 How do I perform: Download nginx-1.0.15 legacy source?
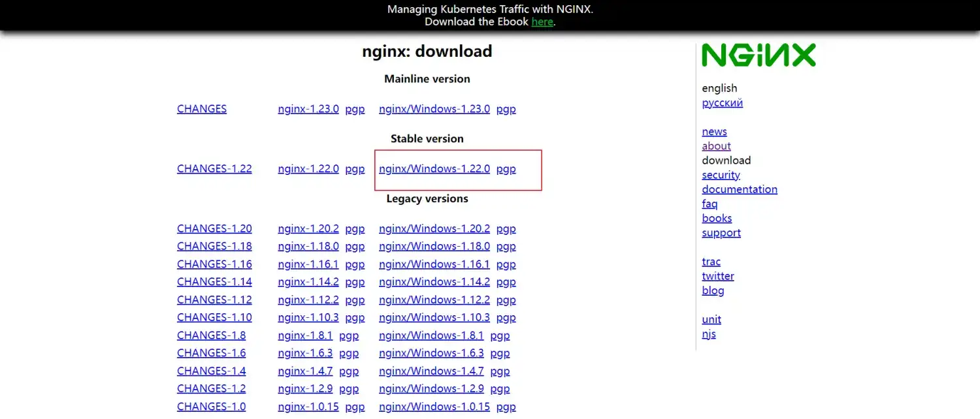pyautogui.click(x=308, y=407)
